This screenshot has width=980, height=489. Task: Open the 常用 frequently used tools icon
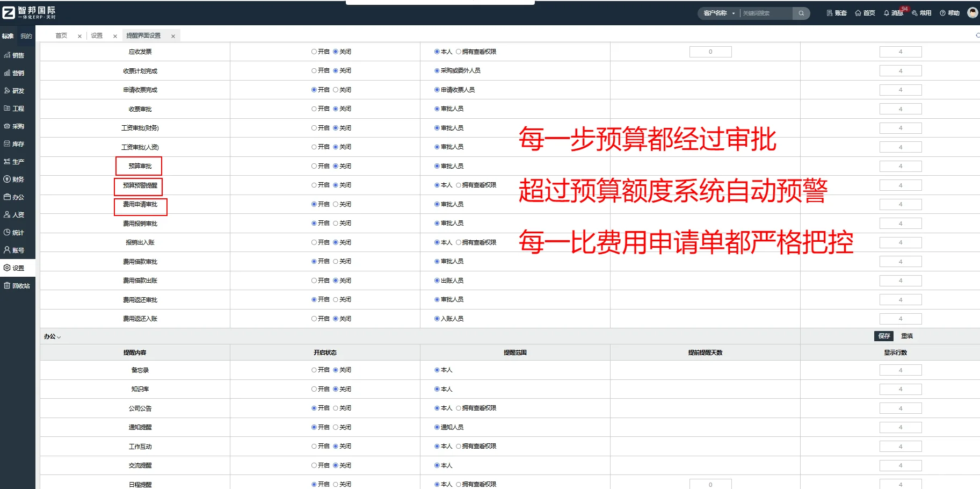[x=915, y=13]
